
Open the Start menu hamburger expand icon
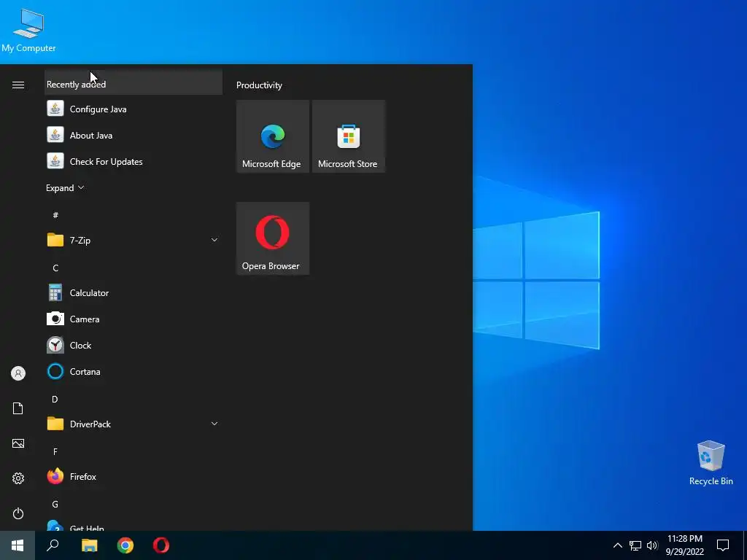18,85
